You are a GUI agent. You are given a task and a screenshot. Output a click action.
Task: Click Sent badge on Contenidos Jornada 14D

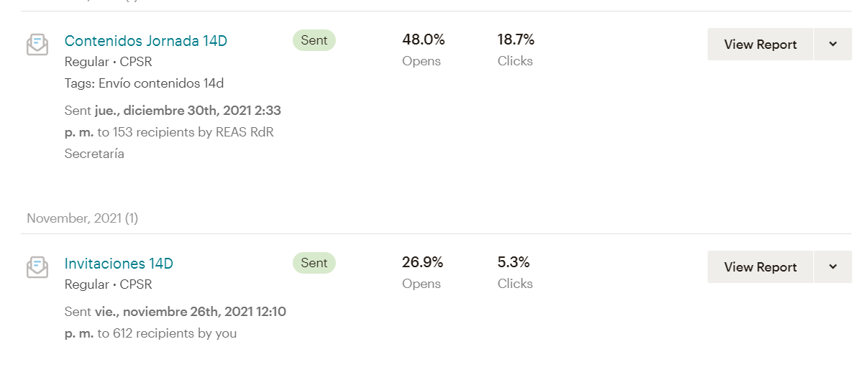(x=314, y=40)
